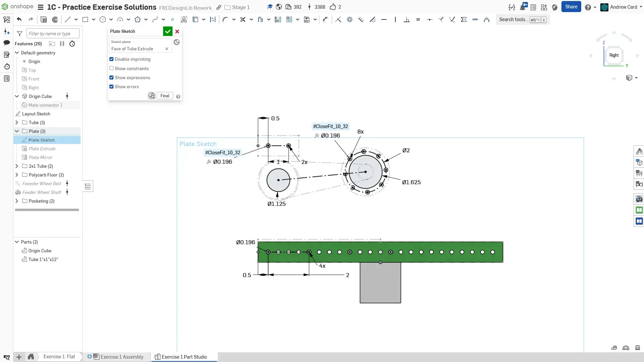Open the Exercise 1: Flat tab
The width and height of the screenshot is (644, 362).
coord(59,357)
